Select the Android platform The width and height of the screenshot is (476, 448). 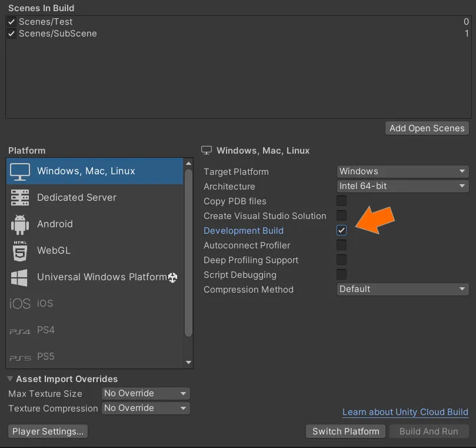95,224
